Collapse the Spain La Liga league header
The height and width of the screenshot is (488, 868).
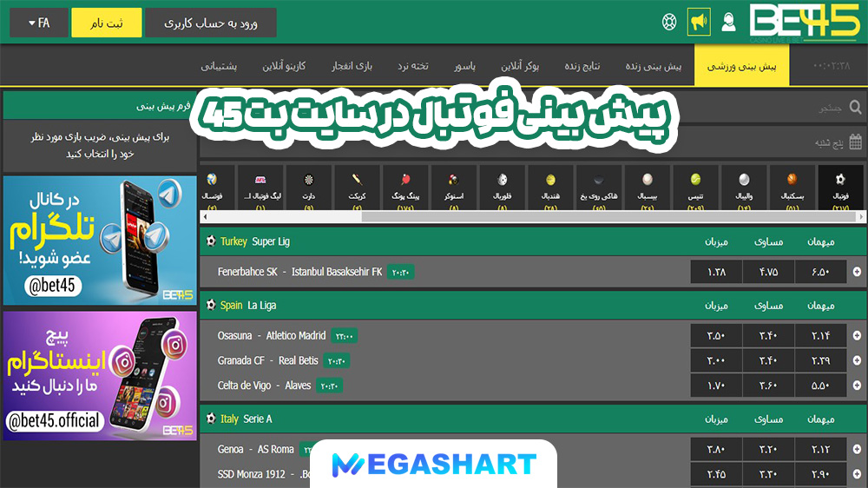pyautogui.click(x=534, y=305)
